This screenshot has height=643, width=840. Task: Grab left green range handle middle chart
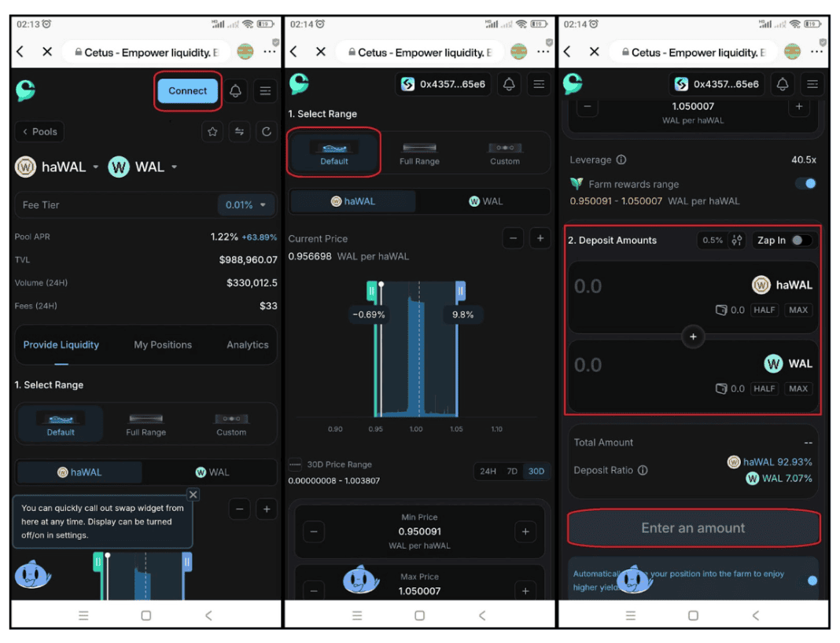tap(371, 291)
